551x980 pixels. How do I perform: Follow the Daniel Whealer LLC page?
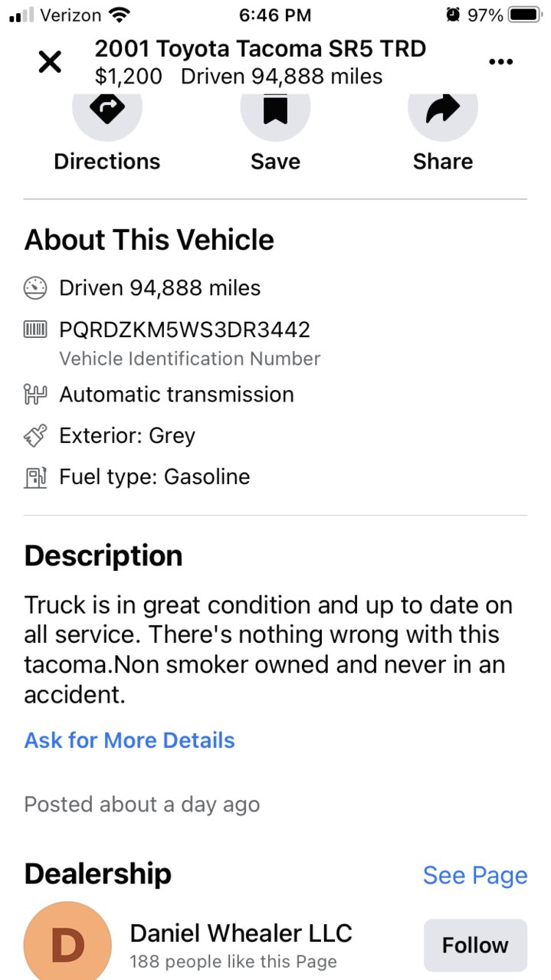pyautogui.click(x=475, y=946)
